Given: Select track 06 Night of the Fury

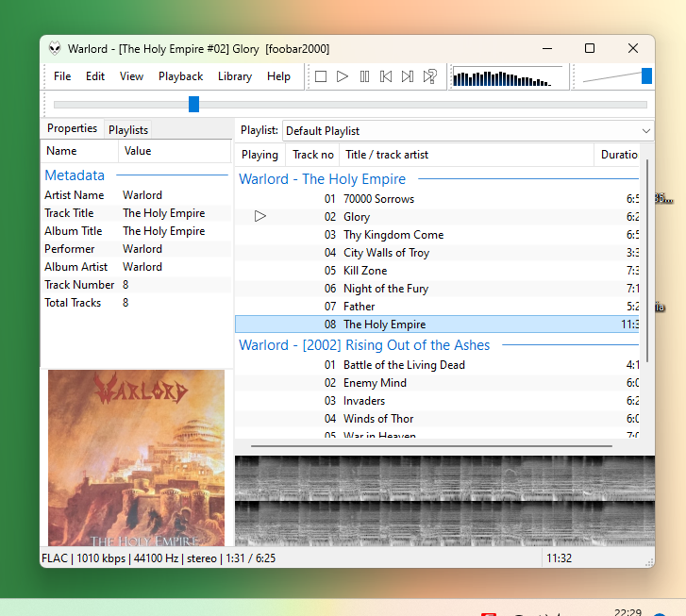Looking at the screenshot, I should coord(437,289).
